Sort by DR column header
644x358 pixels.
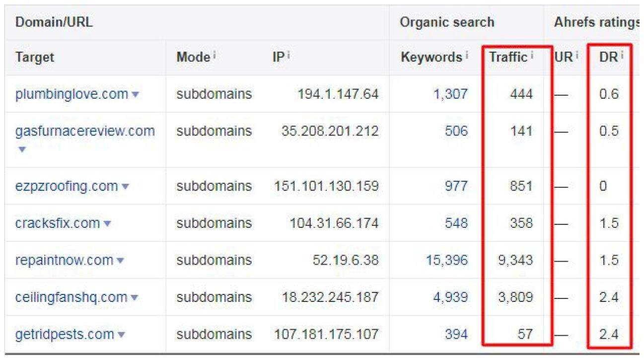click(x=608, y=57)
